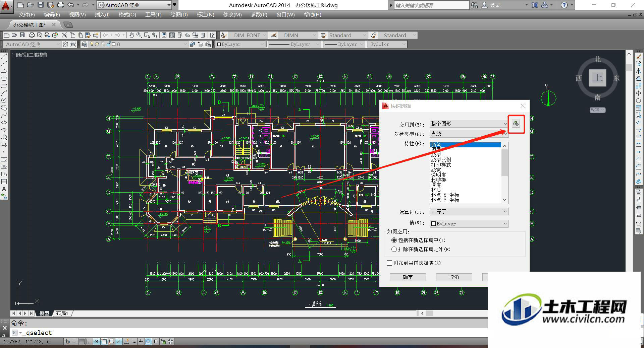644x348 pixels.
Task: Open the 绘图(D) menu
Action: [x=179, y=15]
